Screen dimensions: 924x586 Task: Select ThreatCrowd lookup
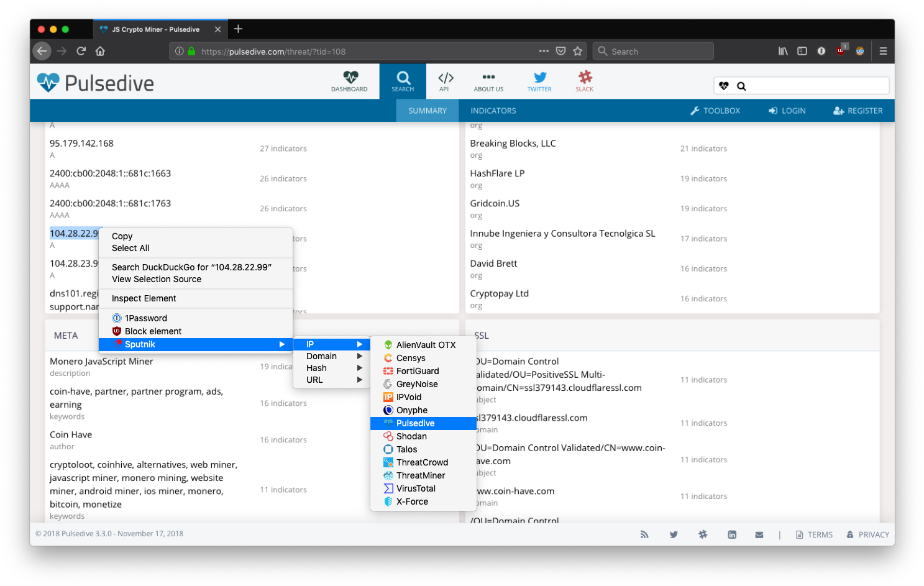tap(423, 462)
